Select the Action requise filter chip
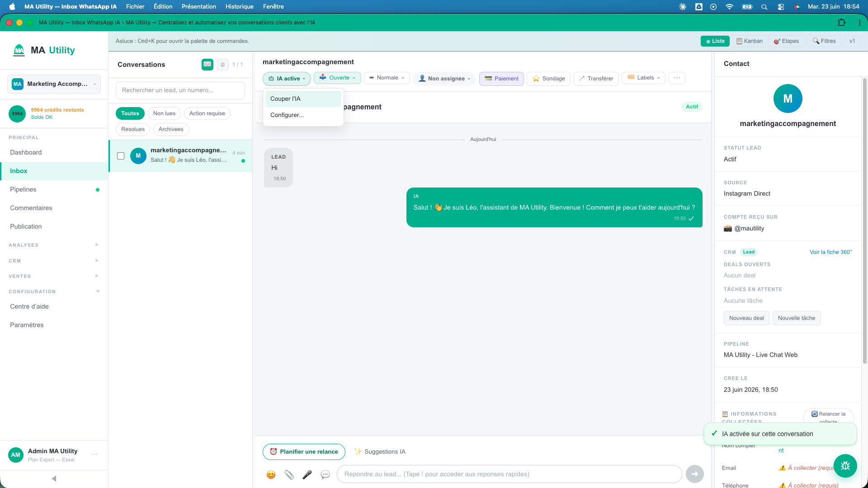The height and width of the screenshot is (488, 868). (x=207, y=113)
